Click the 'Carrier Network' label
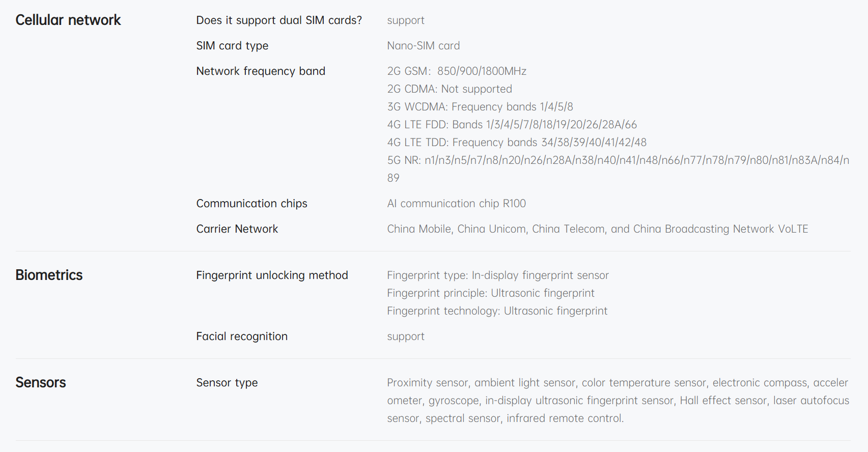Image resolution: width=868 pixels, height=452 pixels. click(x=237, y=229)
